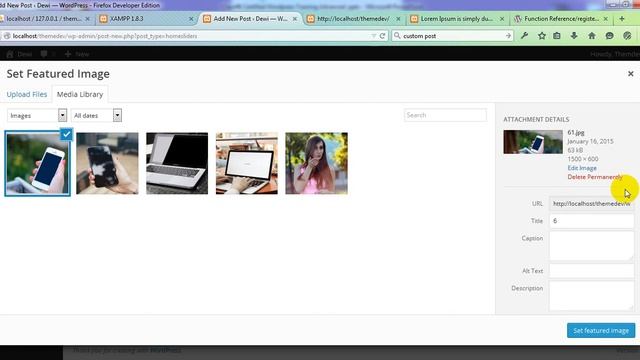Image resolution: width=640 pixels, height=360 pixels.
Task: Open the Images media type dropdown
Action: (x=37, y=116)
